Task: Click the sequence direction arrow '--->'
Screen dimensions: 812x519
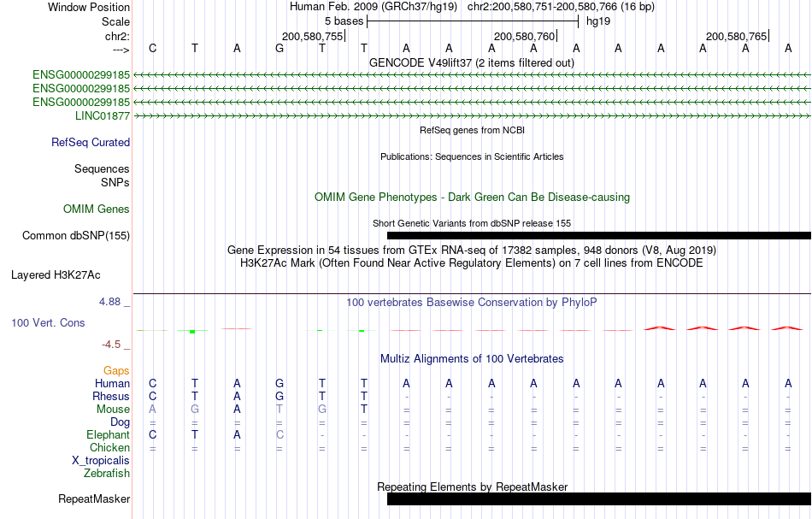Action: click(x=121, y=50)
